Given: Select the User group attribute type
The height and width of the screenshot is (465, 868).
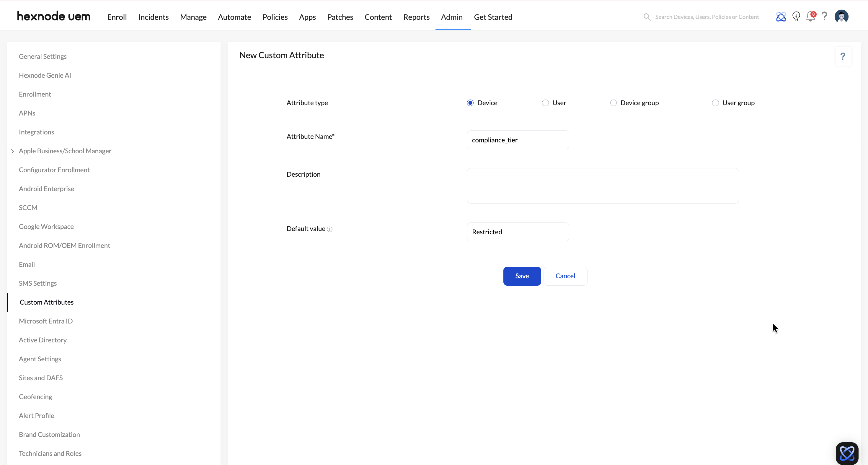Looking at the screenshot, I should (715, 103).
